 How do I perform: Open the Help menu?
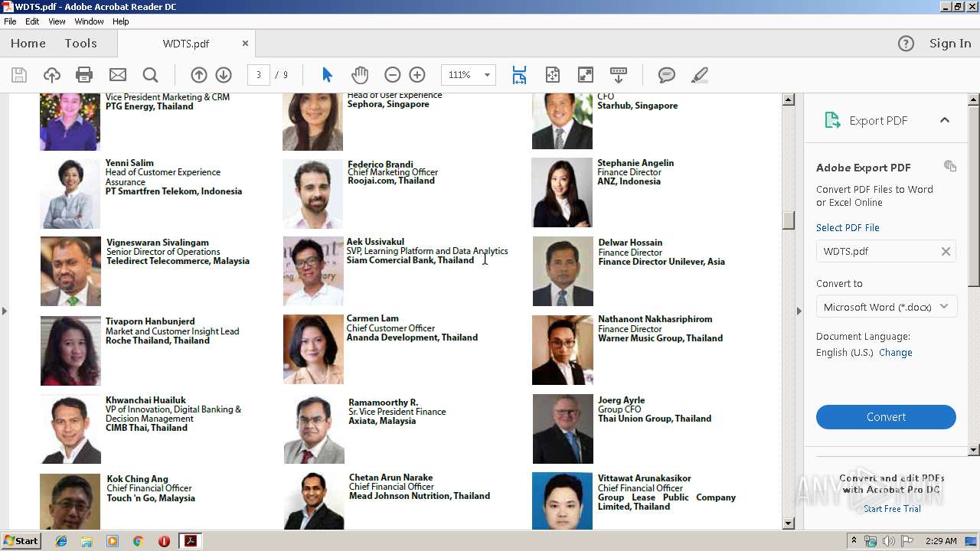coord(121,21)
